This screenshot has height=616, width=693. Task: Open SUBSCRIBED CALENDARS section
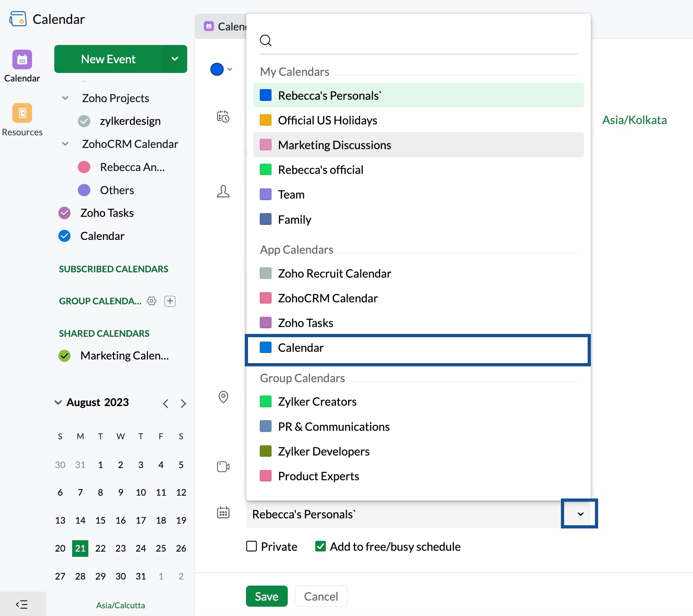coord(113,269)
